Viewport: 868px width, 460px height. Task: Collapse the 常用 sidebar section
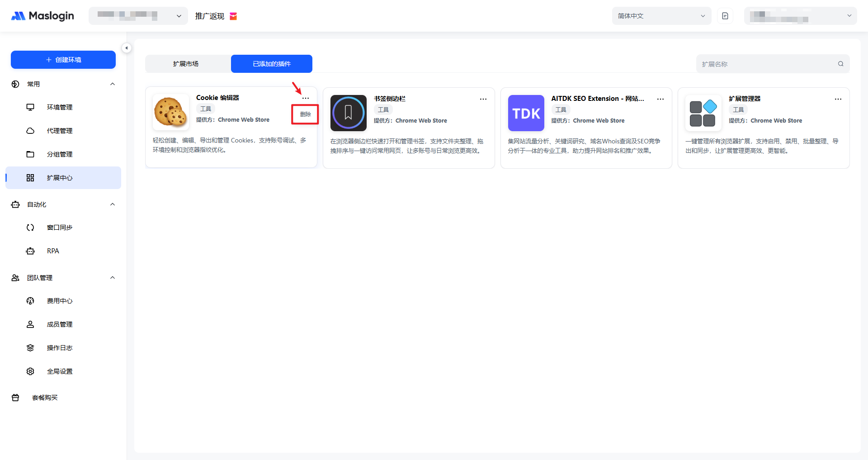(x=113, y=84)
